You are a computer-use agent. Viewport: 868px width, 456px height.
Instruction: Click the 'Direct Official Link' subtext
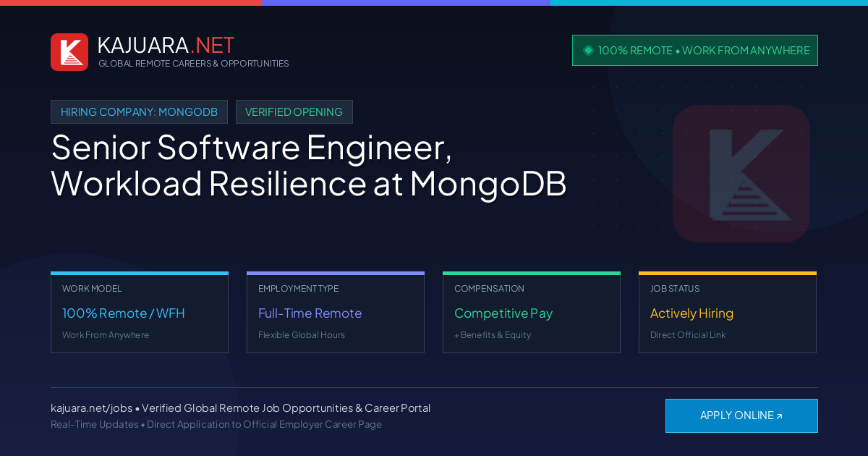(x=688, y=335)
